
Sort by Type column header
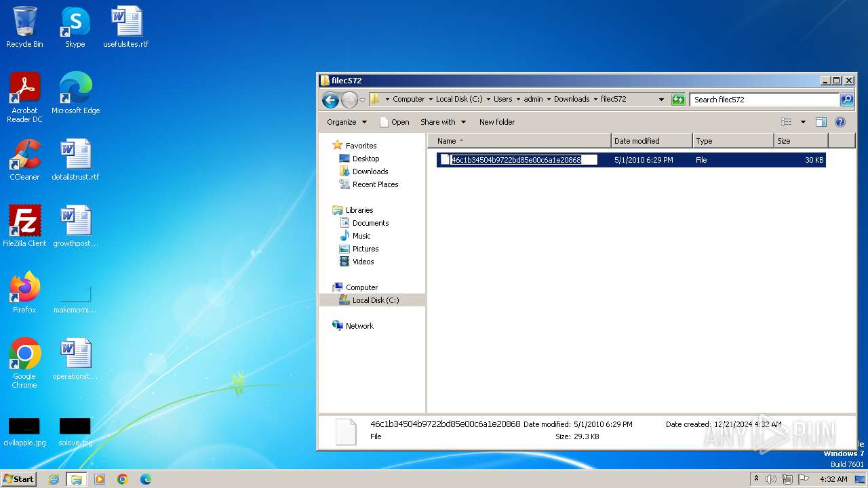click(733, 141)
